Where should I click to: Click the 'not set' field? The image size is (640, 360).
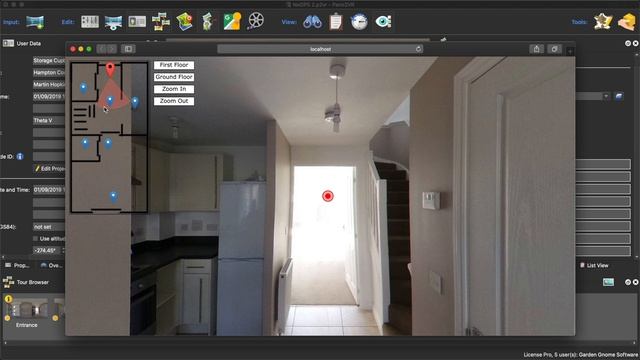(x=49, y=227)
